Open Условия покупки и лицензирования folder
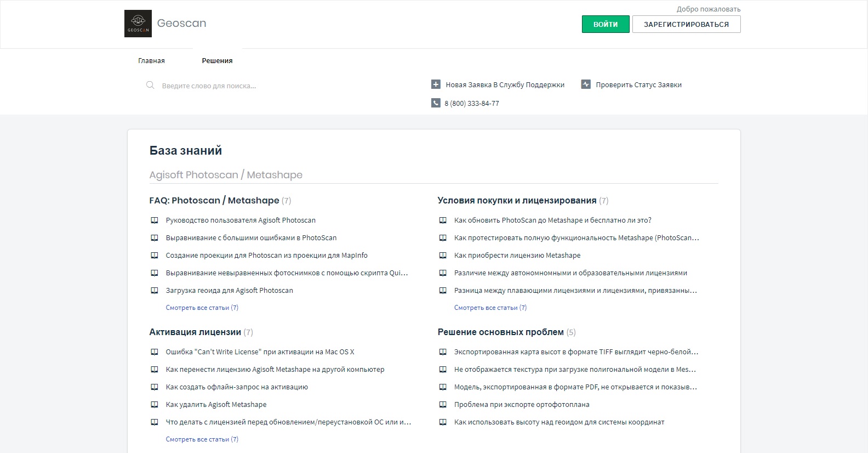868x453 pixels. pyautogui.click(x=517, y=201)
